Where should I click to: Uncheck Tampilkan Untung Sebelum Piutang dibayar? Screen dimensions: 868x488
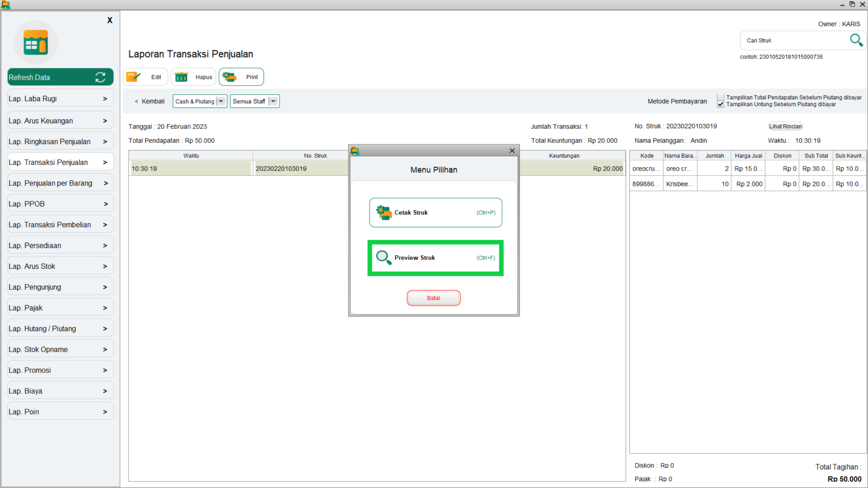(721, 104)
